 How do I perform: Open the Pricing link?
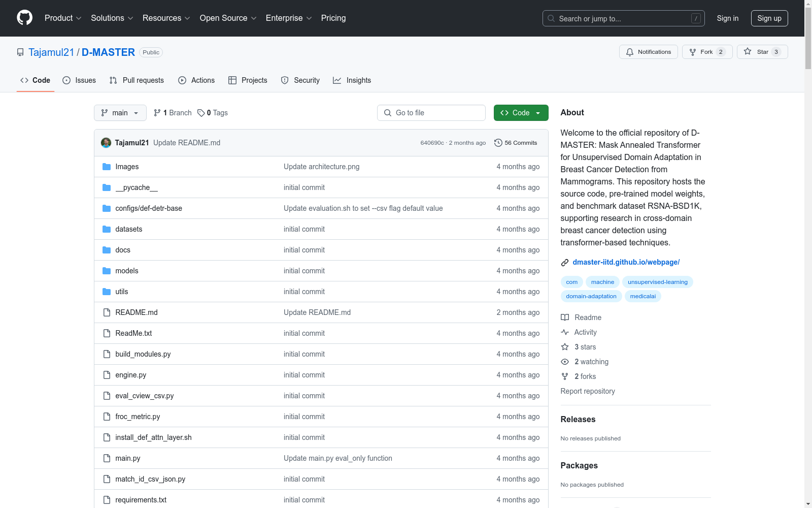click(333, 18)
